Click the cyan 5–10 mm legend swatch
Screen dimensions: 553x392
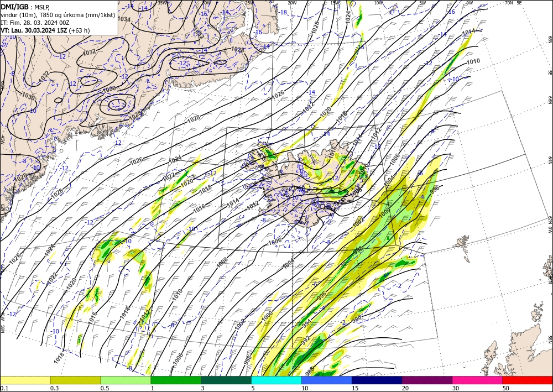click(x=276, y=380)
